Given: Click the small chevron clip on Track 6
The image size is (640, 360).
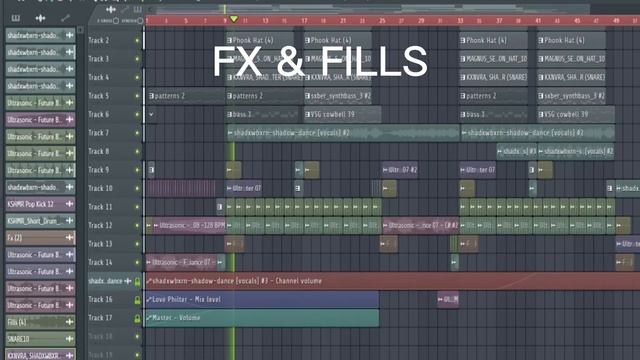Looking at the screenshot, I should point(151,115).
